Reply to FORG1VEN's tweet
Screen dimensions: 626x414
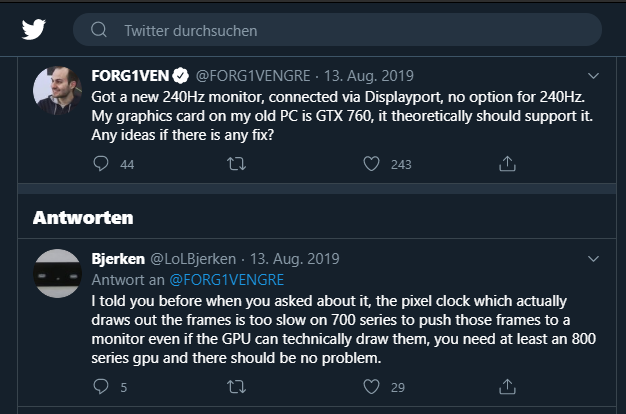click(x=100, y=163)
